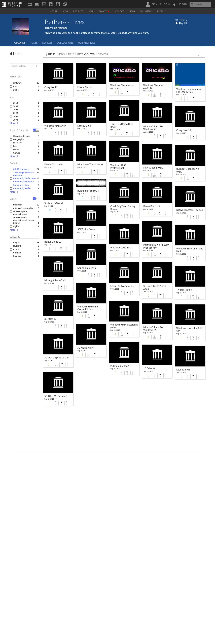The width and height of the screenshot is (215, 644).
Task: Sort uploads by Title
Action: 71,54
